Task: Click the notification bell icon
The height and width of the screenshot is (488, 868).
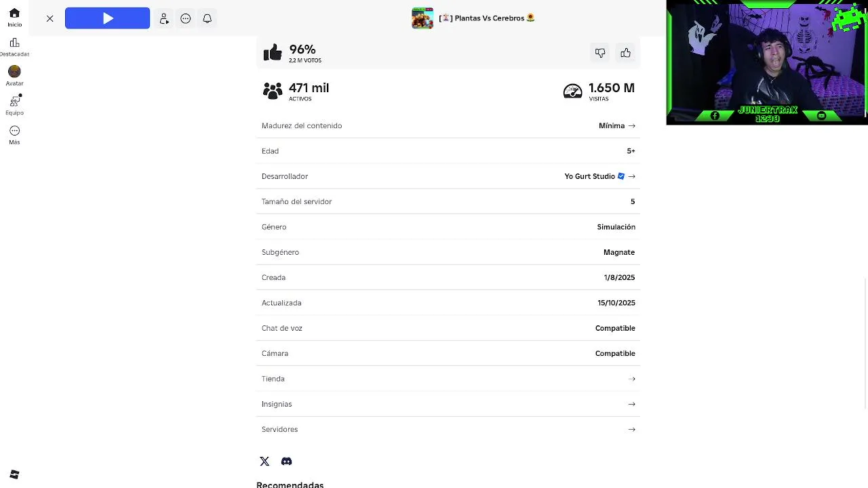Action: [x=208, y=18]
